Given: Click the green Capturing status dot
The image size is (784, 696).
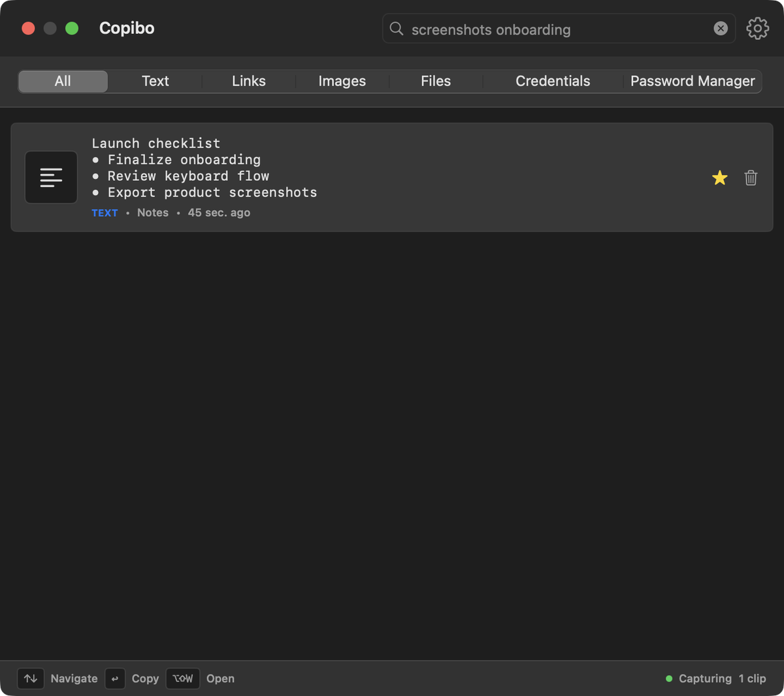Looking at the screenshot, I should [x=669, y=678].
